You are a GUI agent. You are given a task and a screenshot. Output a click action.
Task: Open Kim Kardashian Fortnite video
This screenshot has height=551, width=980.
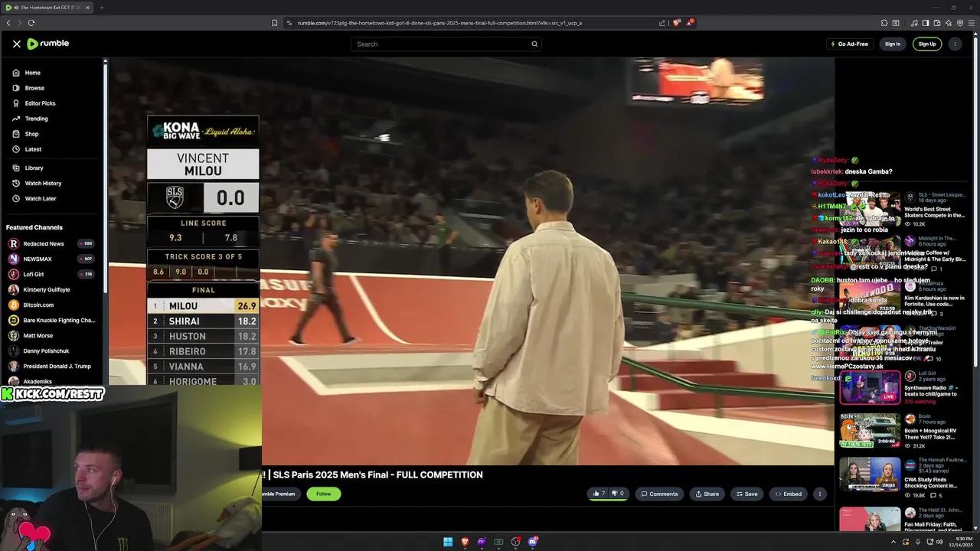click(934, 301)
